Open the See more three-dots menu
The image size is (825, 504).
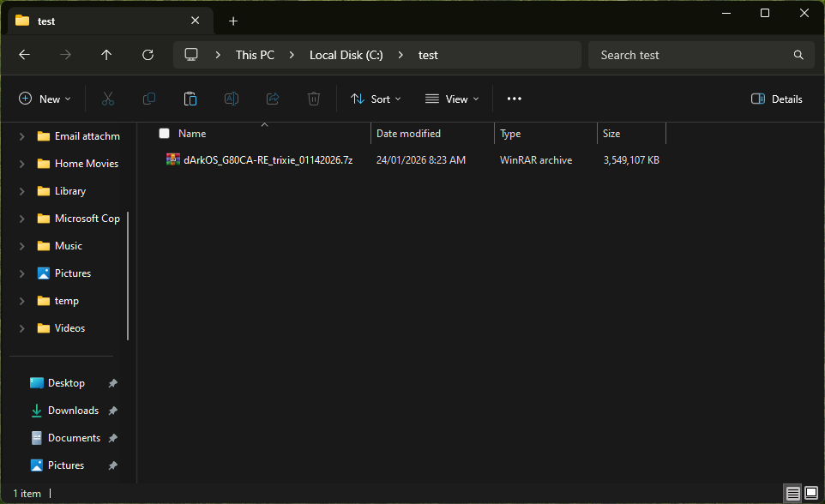coord(514,99)
